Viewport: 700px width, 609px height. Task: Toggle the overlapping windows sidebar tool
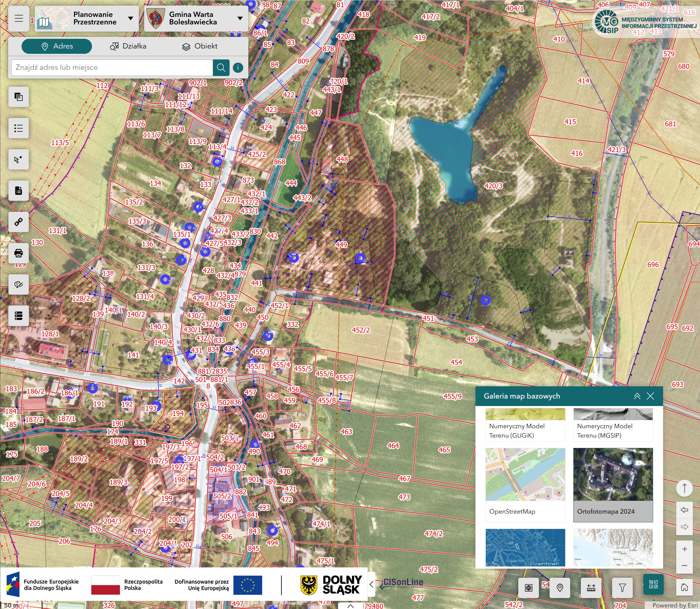click(x=19, y=97)
